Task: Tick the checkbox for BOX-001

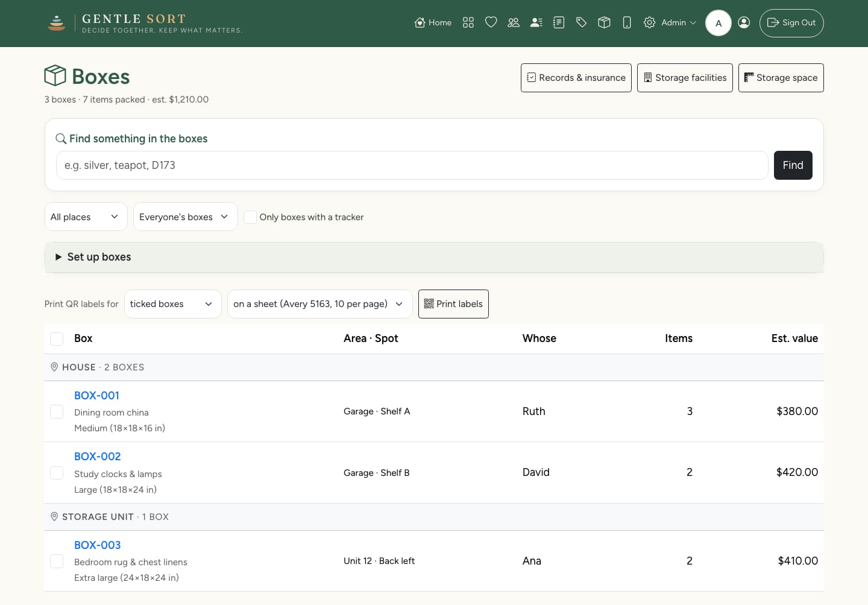Action: tap(57, 411)
